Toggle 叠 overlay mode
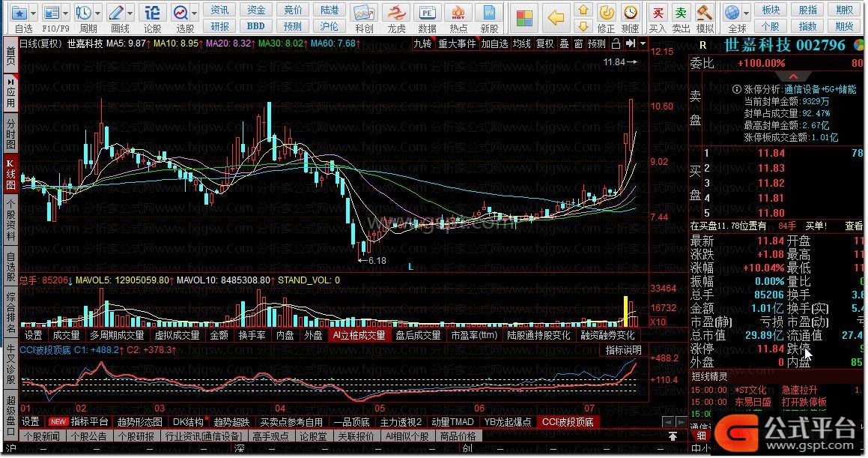The height and width of the screenshot is (458, 868). click(564, 43)
